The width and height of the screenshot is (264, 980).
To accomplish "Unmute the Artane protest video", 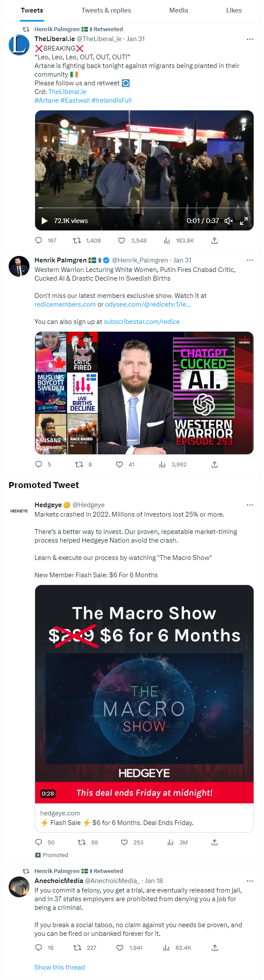I will tap(229, 221).
